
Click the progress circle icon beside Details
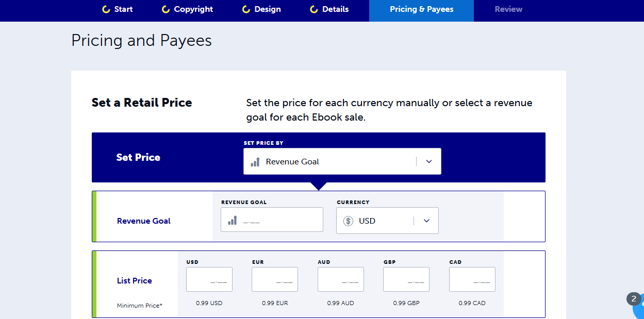312,9
